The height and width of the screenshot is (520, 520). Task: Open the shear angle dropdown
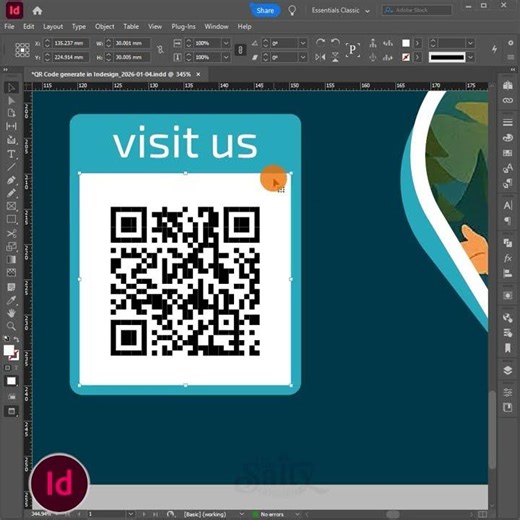(x=303, y=57)
